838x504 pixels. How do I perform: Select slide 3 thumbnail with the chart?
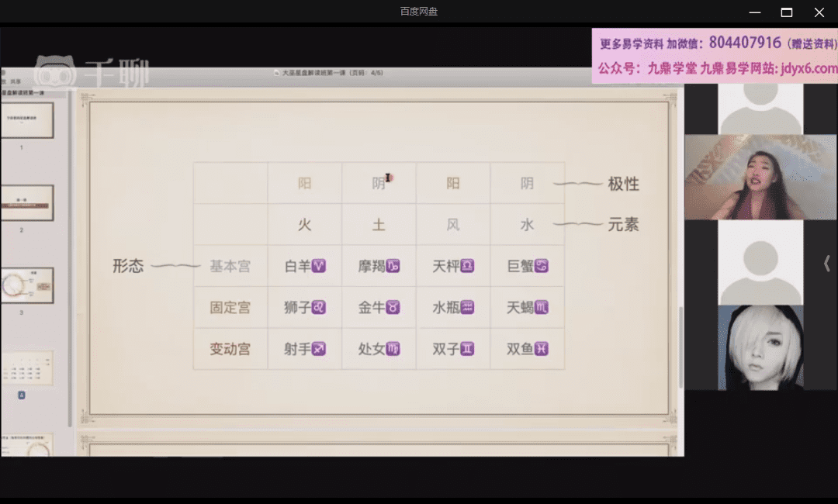(26, 285)
